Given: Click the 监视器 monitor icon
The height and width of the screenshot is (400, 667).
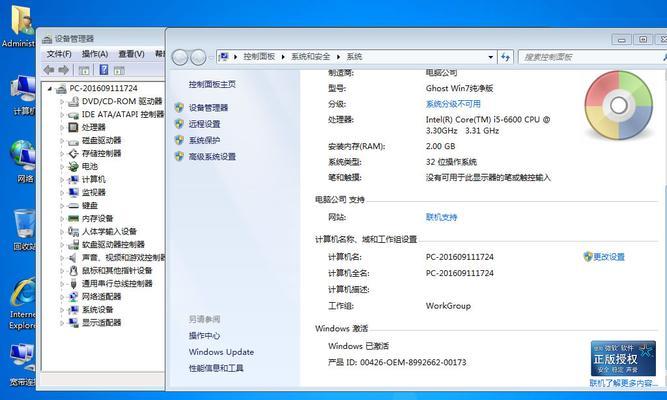Looking at the screenshot, I should click(74, 192).
